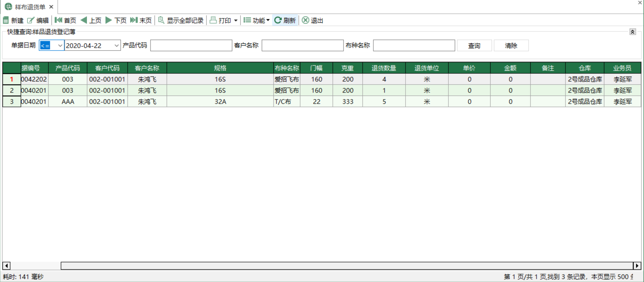The image size is (644, 282).
Task: Collapse the 快捷查询 quick query panel
Action: click(632, 32)
